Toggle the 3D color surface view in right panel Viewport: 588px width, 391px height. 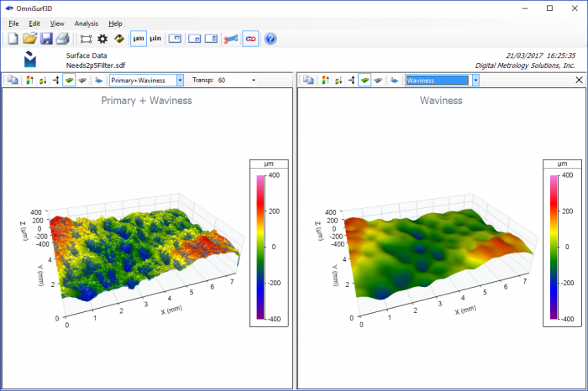(365, 80)
